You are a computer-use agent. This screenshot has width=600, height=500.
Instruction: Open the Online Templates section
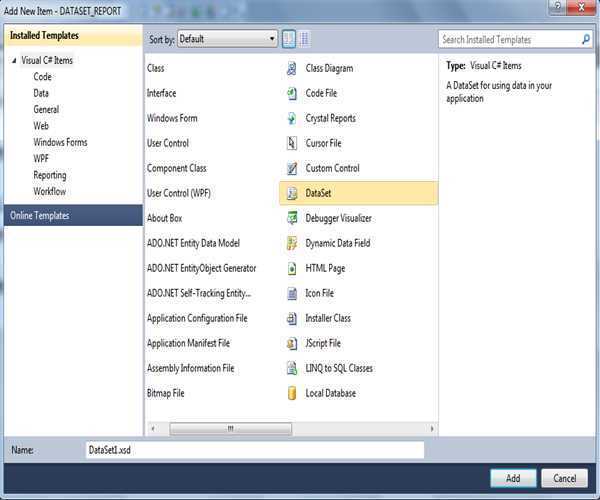(x=40, y=215)
